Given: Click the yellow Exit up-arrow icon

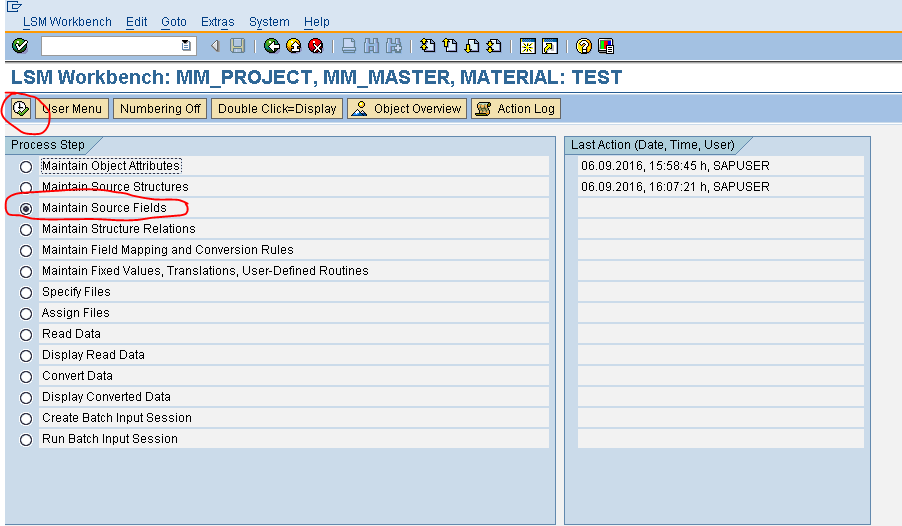Looking at the screenshot, I should 294,46.
